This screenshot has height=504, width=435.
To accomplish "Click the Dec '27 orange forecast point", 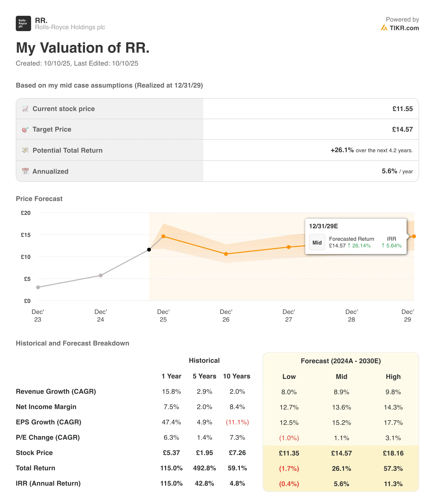I will click(289, 247).
